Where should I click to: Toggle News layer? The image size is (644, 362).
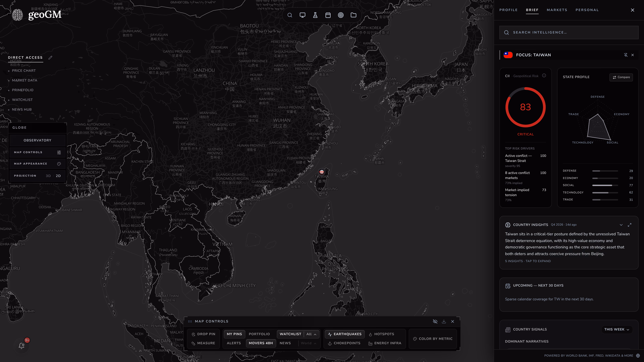point(285,343)
